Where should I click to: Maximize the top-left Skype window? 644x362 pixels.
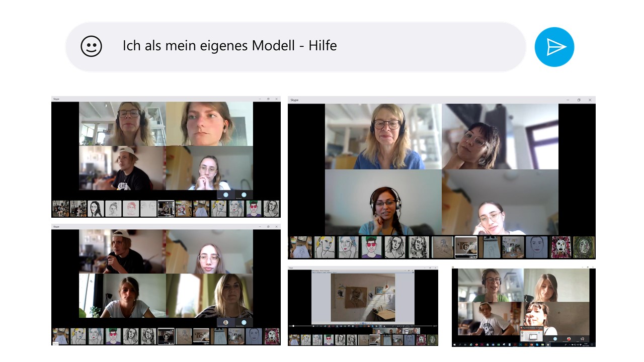pos(268,99)
